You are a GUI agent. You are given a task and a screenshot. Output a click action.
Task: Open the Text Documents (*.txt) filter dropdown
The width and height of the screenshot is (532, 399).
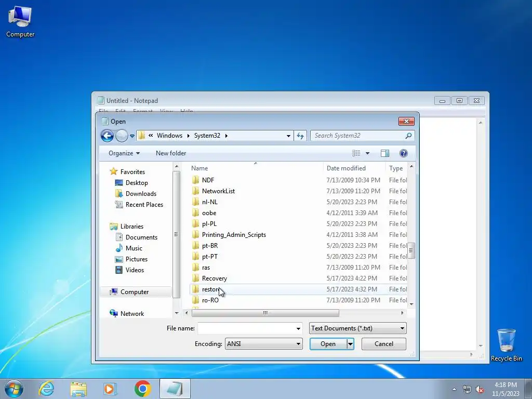point(357,328)
